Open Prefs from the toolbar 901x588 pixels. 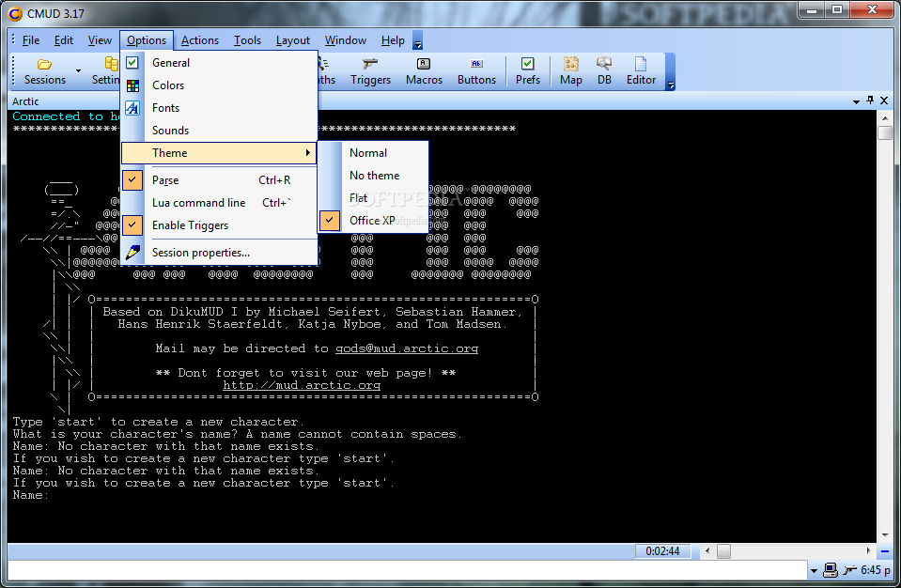coord(527,71)
